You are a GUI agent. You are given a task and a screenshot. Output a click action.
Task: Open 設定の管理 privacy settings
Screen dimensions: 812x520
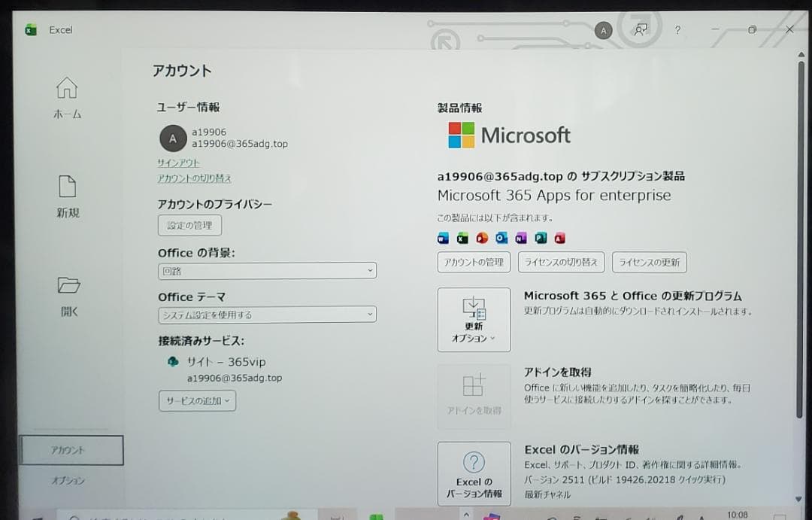pyautogui.click(x=189, y=226)
